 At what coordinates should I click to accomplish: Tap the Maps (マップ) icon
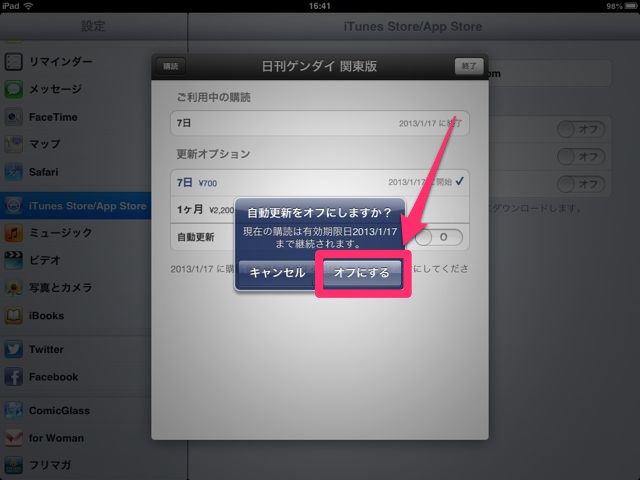click(x=13, y=144)
